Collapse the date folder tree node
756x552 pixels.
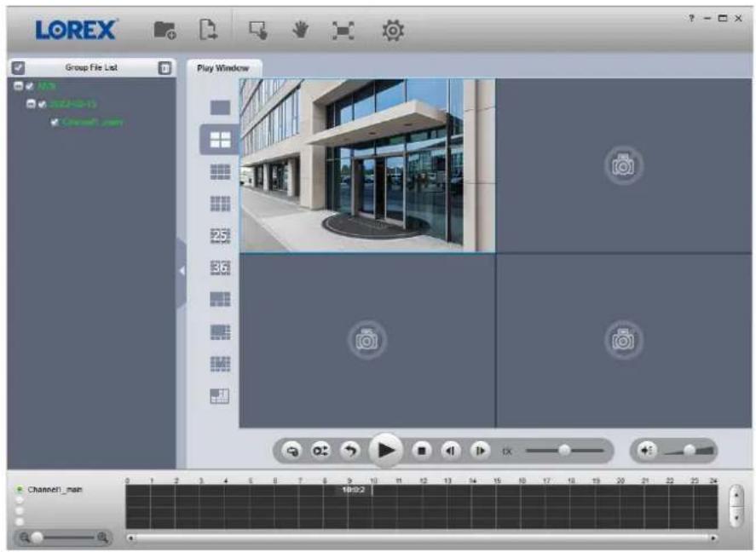31,104
